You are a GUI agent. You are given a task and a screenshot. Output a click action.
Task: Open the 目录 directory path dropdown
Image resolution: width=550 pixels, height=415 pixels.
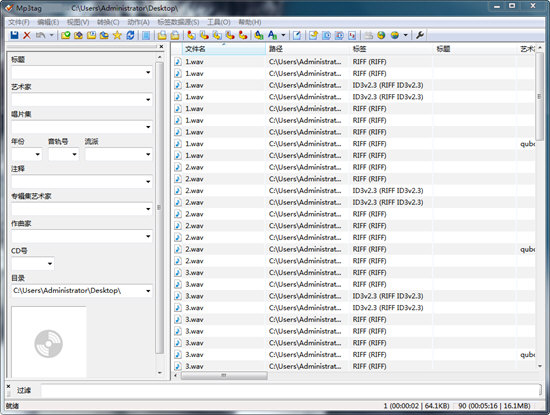(148, 291)
